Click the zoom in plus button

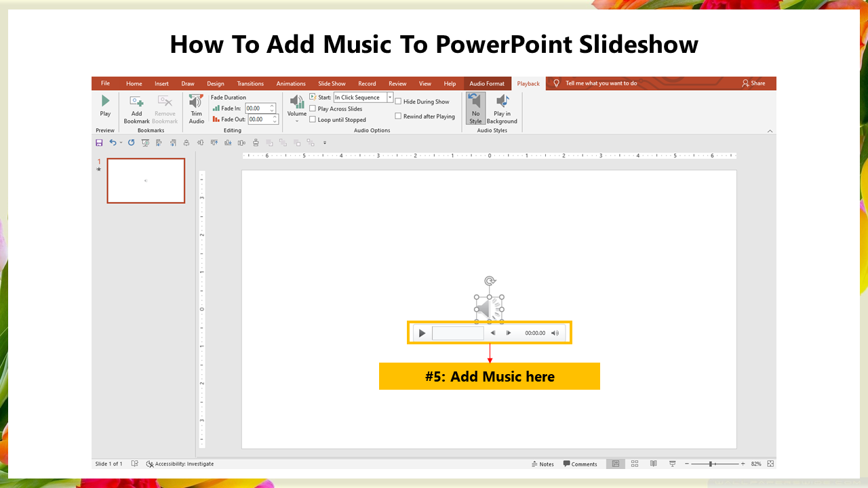click(x=743, y=464)
